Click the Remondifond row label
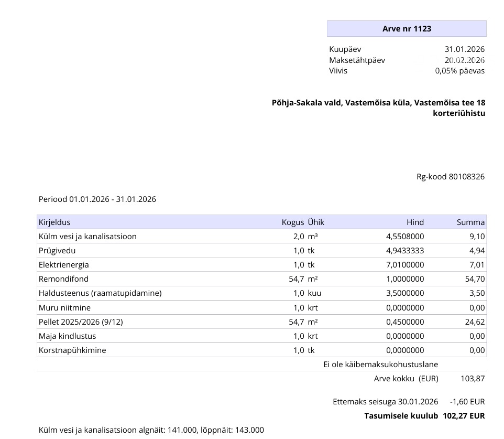Screen dimensions: 504x439 63,279
